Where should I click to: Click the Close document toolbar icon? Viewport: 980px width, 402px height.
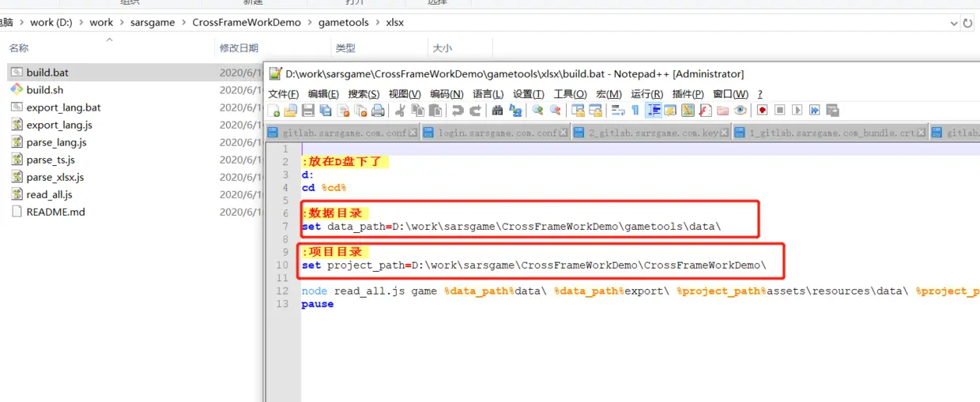click(x=344, y=111)
